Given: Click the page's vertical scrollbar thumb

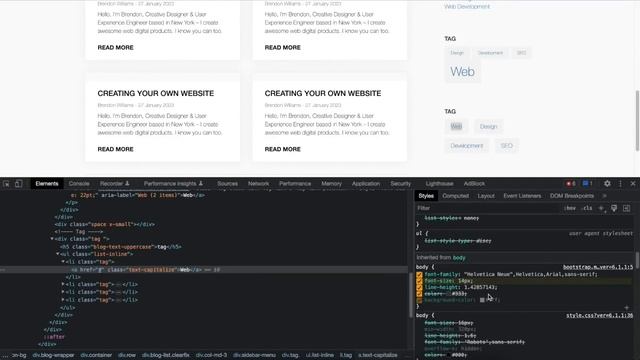Looking at the screenshot, I should pyautogui.click(x=637, y=120).
